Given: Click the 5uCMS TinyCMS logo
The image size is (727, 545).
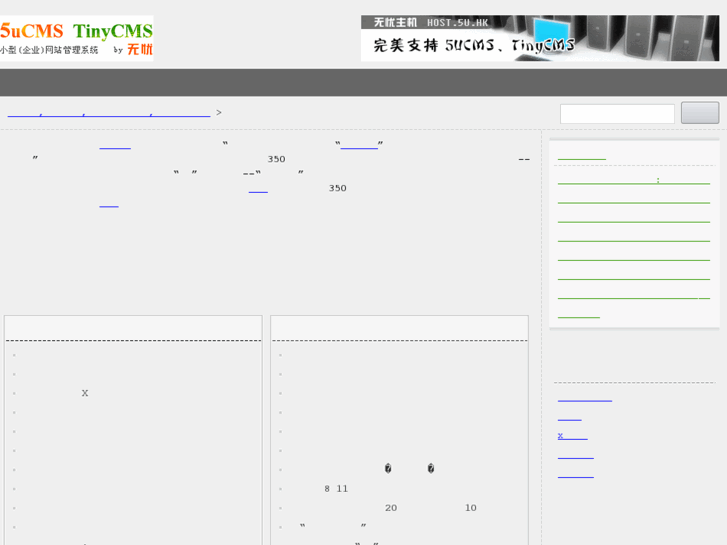Looking at the screenshot, I should pyautogui.click(x=77, y=38).
